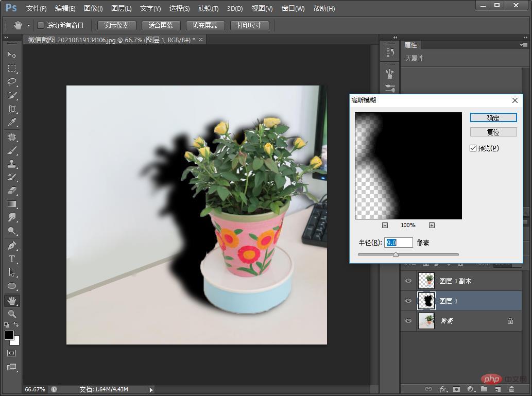The image size is (532, 396).
Task: Open the 图层(L) menu
Action: pos(122,8)
